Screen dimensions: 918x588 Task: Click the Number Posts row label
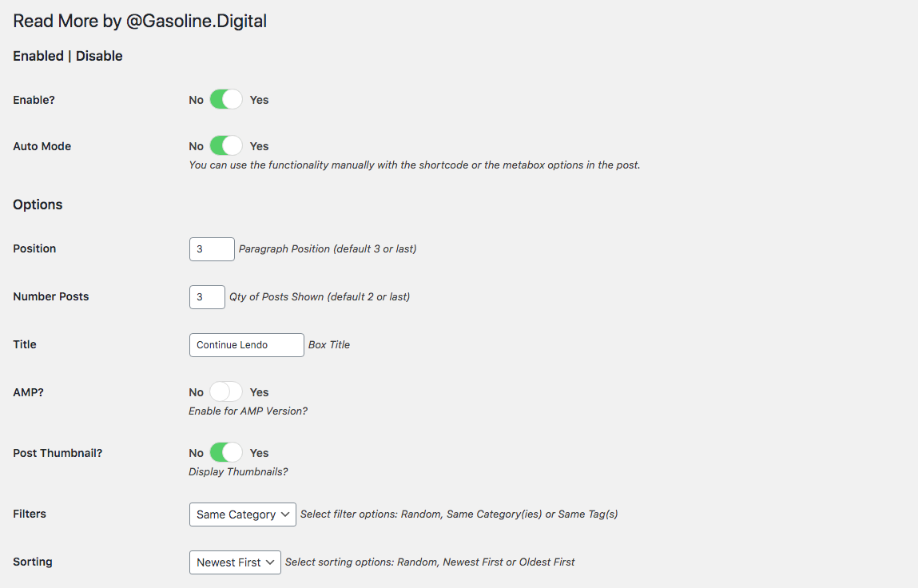point(51,296)
